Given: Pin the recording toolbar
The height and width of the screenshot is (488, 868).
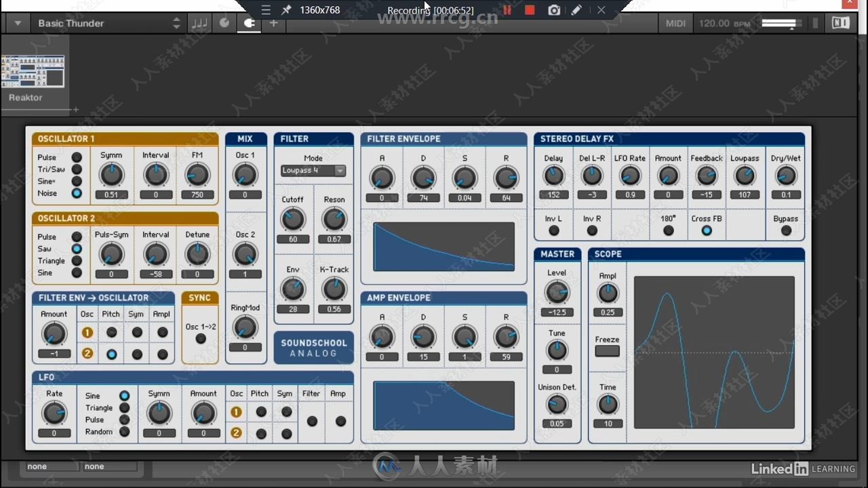Looking at the screenshot, I should pyautogui.click(x=286, y=10).
